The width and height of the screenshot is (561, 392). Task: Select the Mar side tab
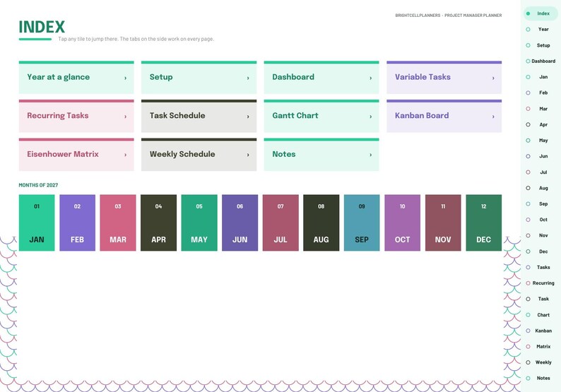pyautogui.click(x=541, y=109)
